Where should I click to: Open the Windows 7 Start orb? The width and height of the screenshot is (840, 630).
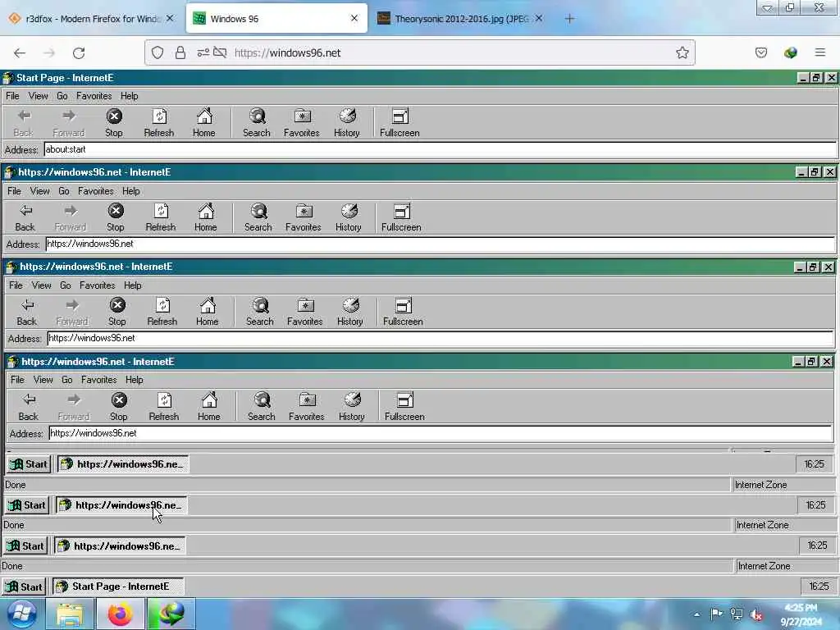[21, 614]
